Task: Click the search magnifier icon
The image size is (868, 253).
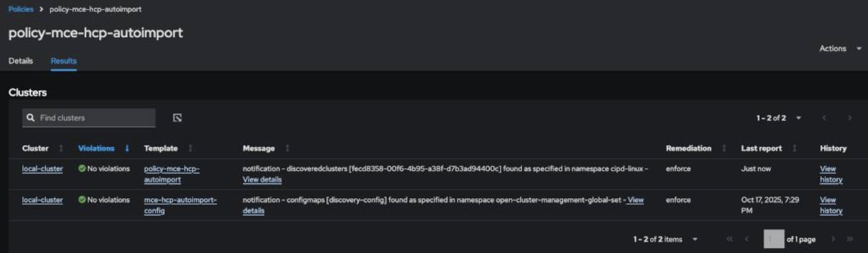Action: [x=31, y=118]
